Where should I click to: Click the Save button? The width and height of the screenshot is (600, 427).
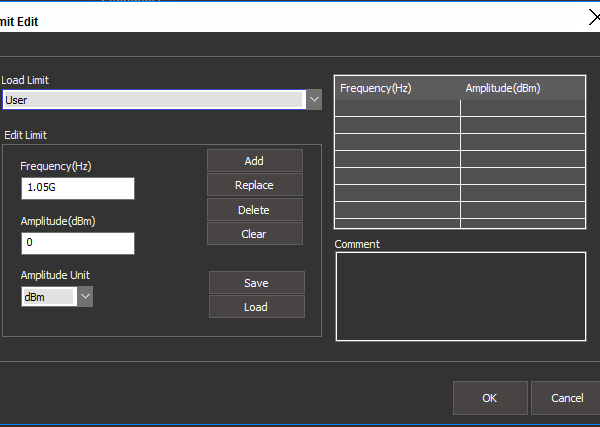coord(256,283)
